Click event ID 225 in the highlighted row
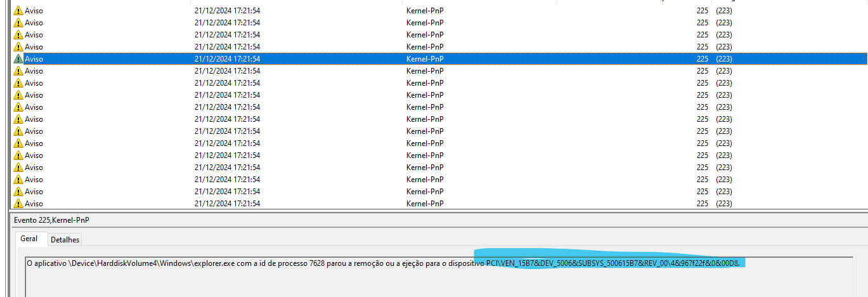Image resolution: width=868 pixels, height=297 pixels. click(x=702, y=59)
